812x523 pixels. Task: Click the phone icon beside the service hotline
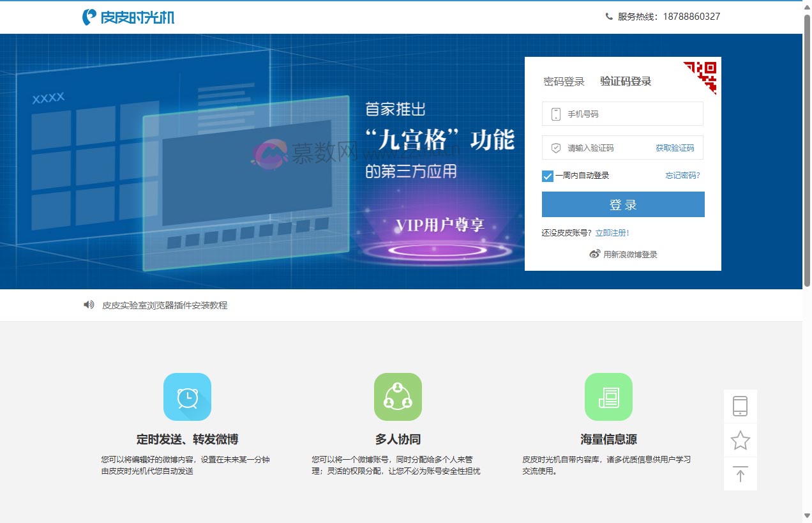coord(609,16)
